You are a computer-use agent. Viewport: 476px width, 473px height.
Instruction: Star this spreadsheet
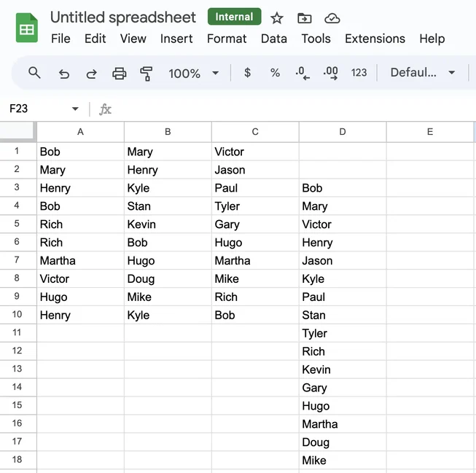pos(277,18)
